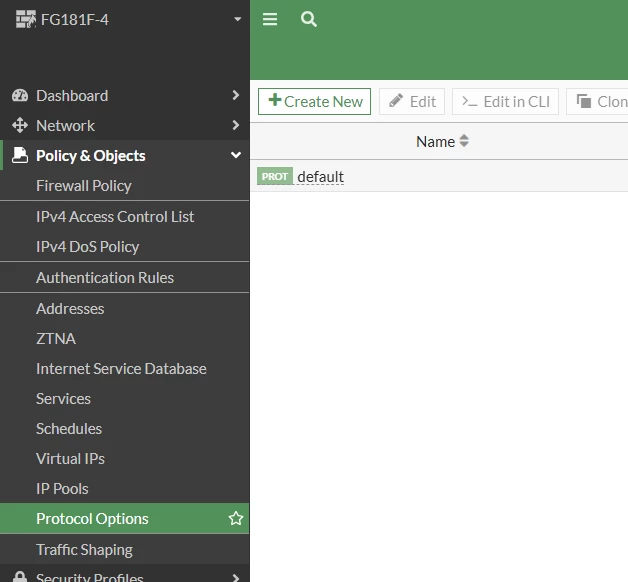
Task: Expand the Security Profiles chevron
Action: [236, 577]
